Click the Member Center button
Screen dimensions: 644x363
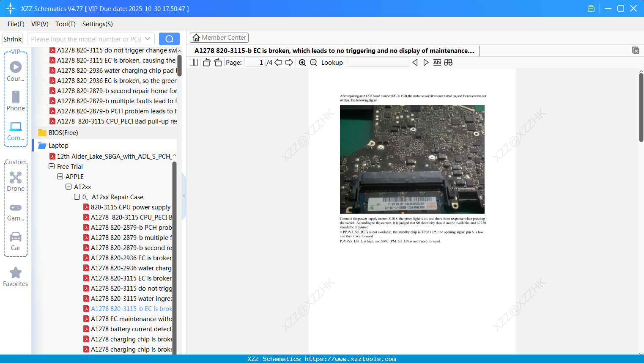coord(219,38)
